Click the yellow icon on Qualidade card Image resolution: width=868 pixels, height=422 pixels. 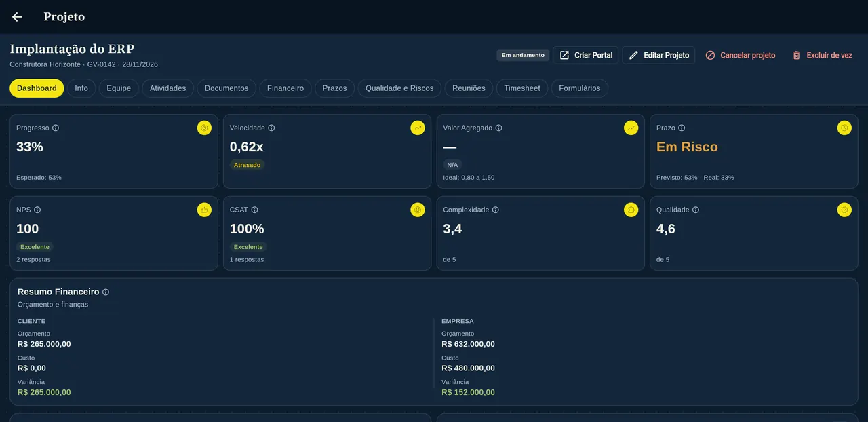[844, 210]
